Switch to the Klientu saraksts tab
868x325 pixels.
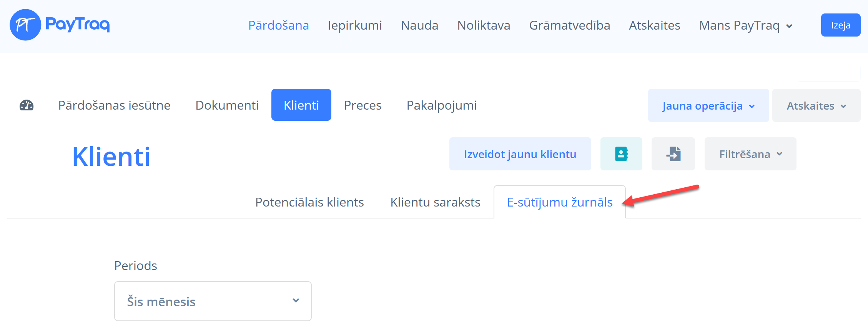tap(435, 202)
